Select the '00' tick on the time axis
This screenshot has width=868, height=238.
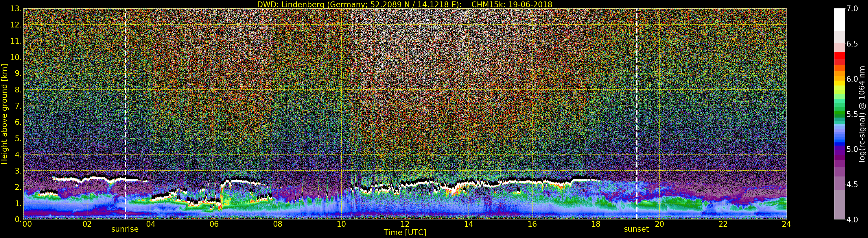click(x=27, y=224)
